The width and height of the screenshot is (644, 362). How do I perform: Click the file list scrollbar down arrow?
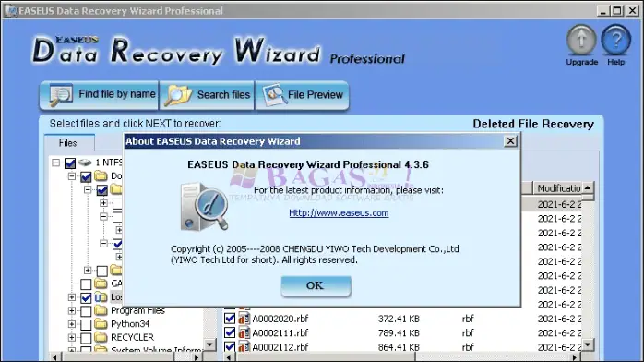tap(588, 345)
